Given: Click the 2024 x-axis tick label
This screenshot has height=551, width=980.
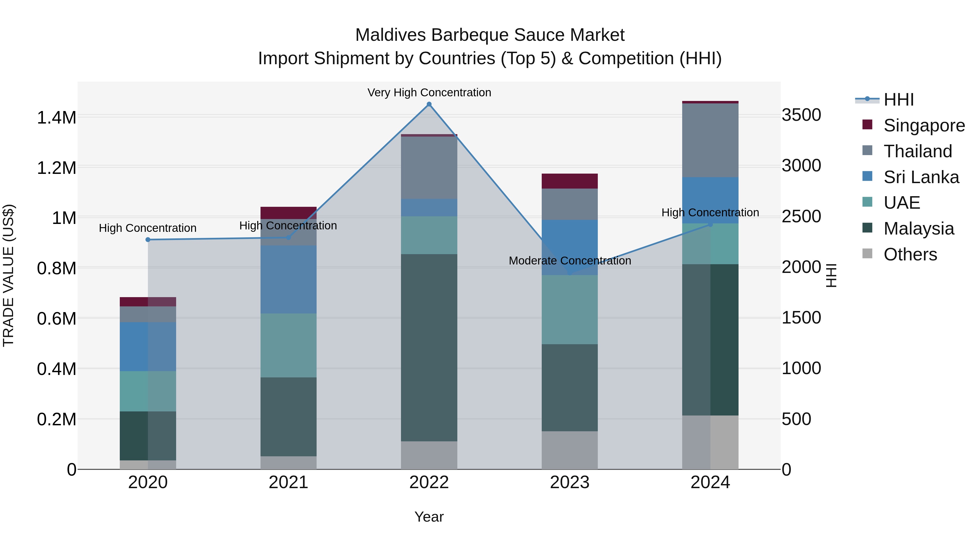Looking at the screenshot, I should 710,482.
